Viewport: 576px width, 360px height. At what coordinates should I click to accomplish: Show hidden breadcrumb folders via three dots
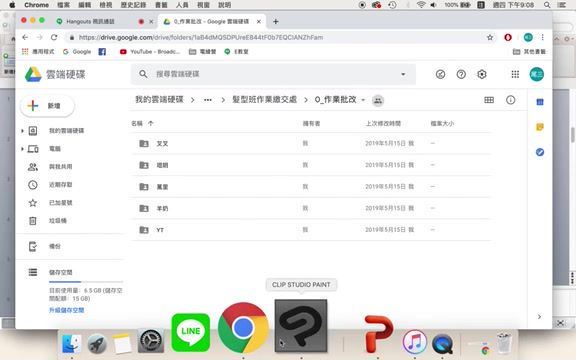coord(208,100)
